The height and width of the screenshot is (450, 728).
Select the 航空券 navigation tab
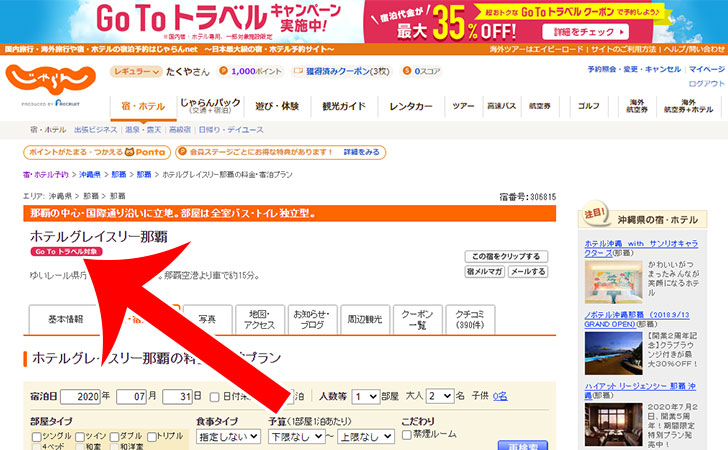pyautogui.click(x=540, y=106)
